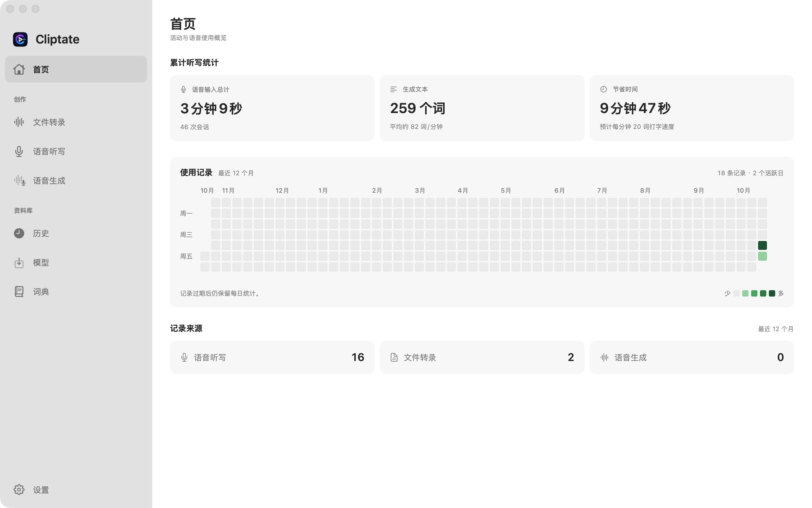Open the 历史 library page
The height and width of the screenshot is (508, 812).
[76, 233]
